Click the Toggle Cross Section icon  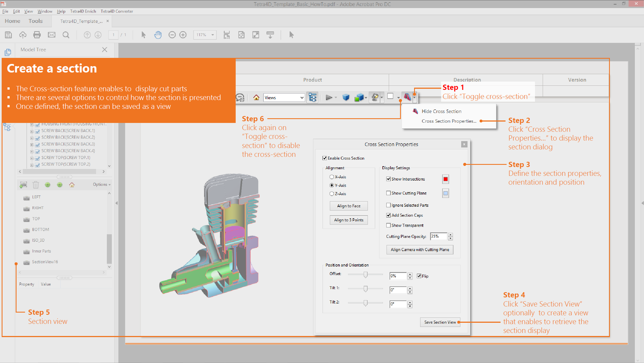click(x=407, y=97)
